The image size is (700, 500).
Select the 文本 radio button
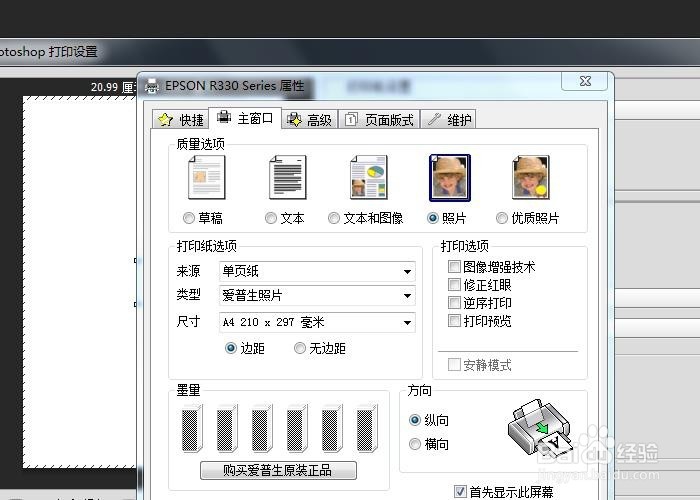pos(271,218)
